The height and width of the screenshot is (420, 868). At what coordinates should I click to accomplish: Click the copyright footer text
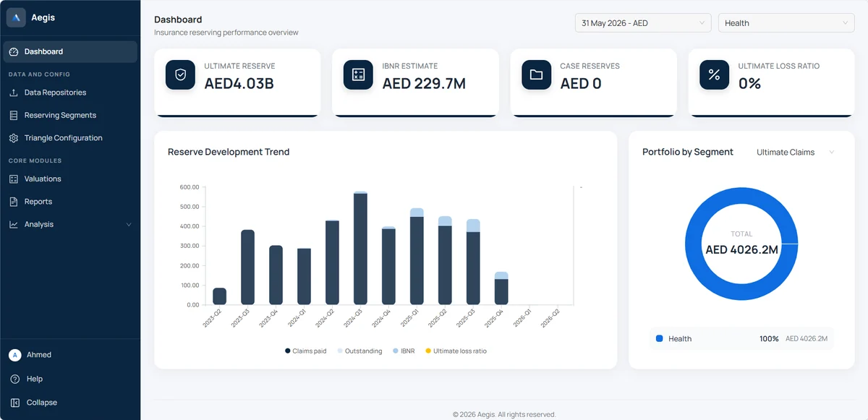click(x=504, y=414)
